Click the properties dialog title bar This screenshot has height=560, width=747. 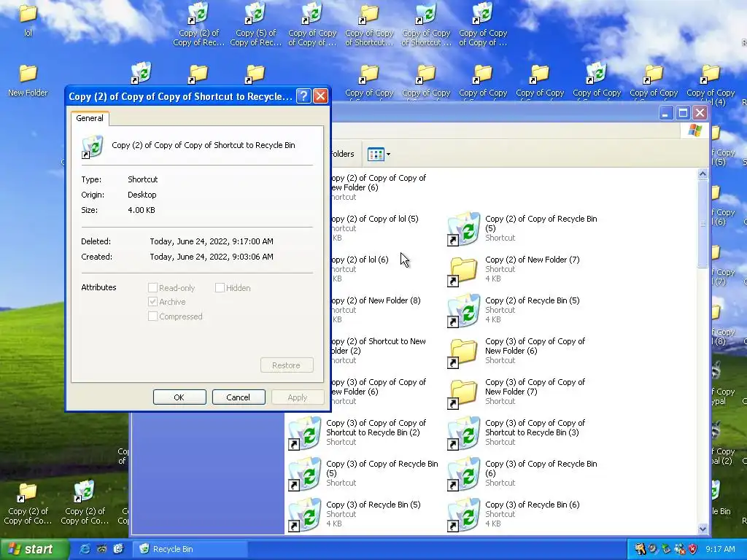(180, 96)
